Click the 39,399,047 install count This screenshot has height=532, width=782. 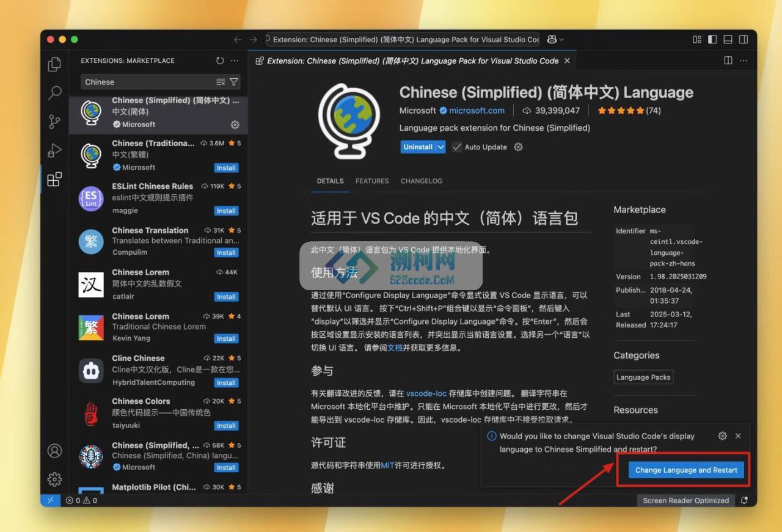click(551, 111)
